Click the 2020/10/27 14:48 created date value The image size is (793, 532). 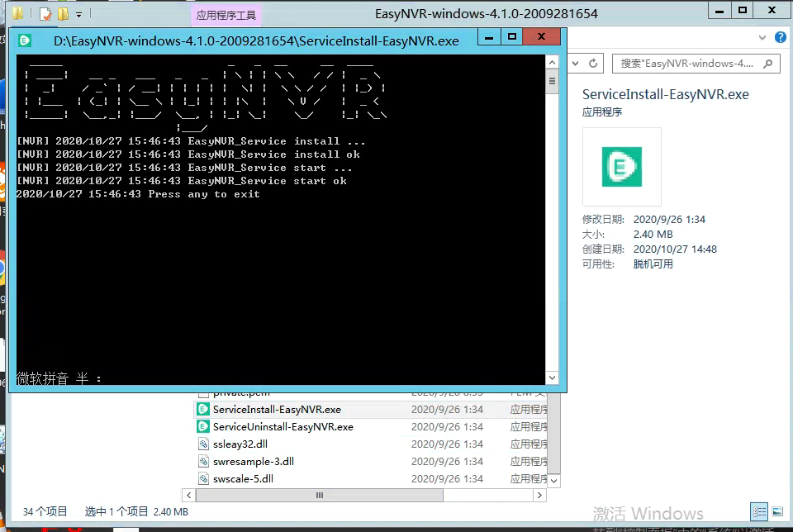click(x=675, y=249)
